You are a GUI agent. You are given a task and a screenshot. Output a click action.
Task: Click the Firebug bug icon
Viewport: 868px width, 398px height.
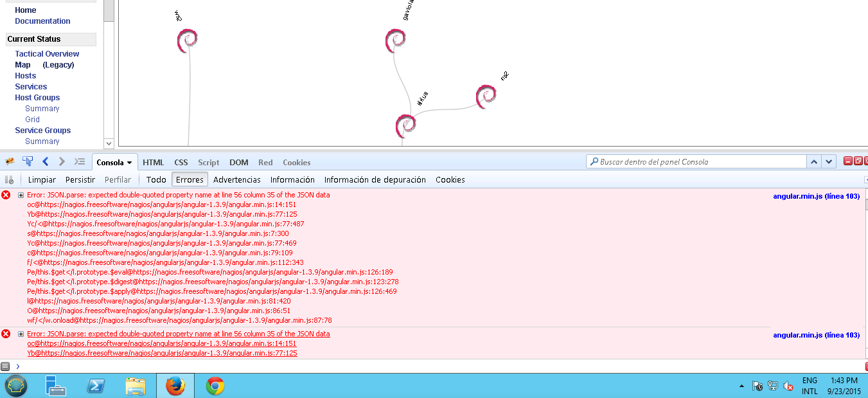coord(10,162)
